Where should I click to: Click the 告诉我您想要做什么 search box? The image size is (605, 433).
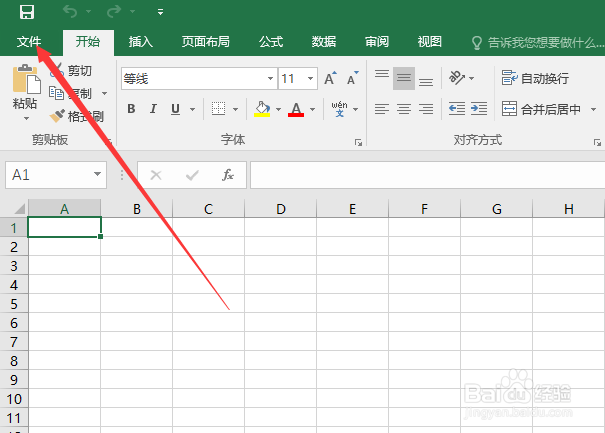538,42
